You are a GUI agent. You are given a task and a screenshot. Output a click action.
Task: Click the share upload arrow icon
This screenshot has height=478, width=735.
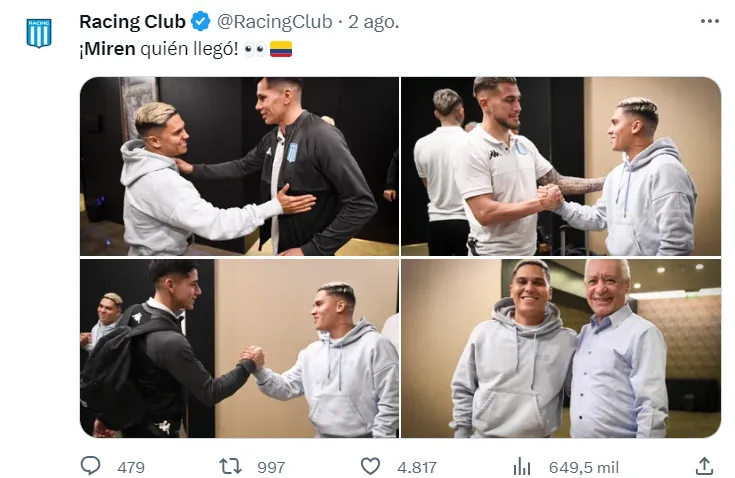tap(704, 466)
